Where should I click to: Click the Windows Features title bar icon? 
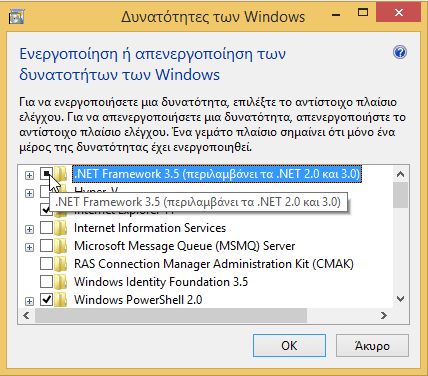pyautogui.click(x=17, y=17)
